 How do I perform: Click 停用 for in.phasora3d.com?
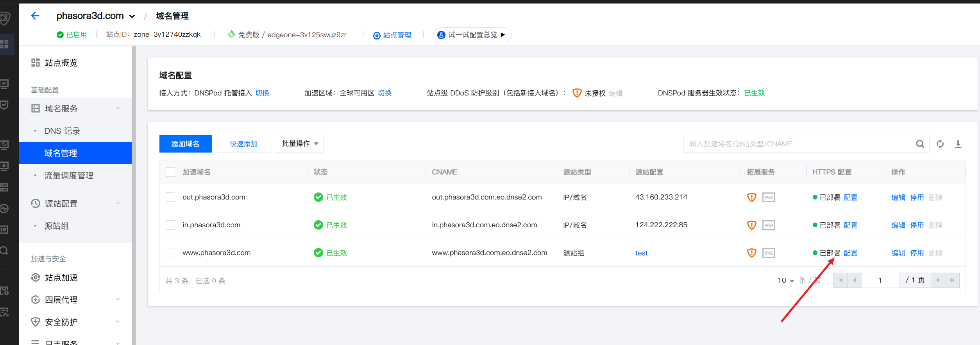(917, 225)
